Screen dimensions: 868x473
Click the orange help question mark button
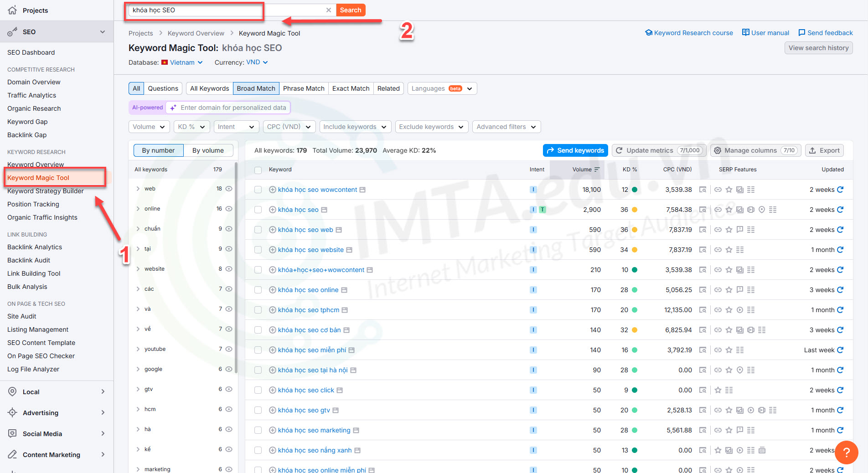846,452
